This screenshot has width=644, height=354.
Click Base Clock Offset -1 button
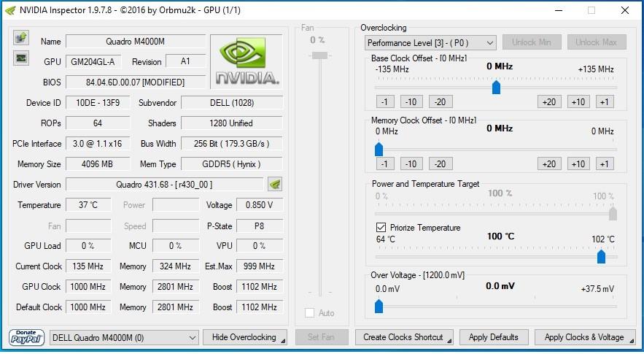[385, 102]
